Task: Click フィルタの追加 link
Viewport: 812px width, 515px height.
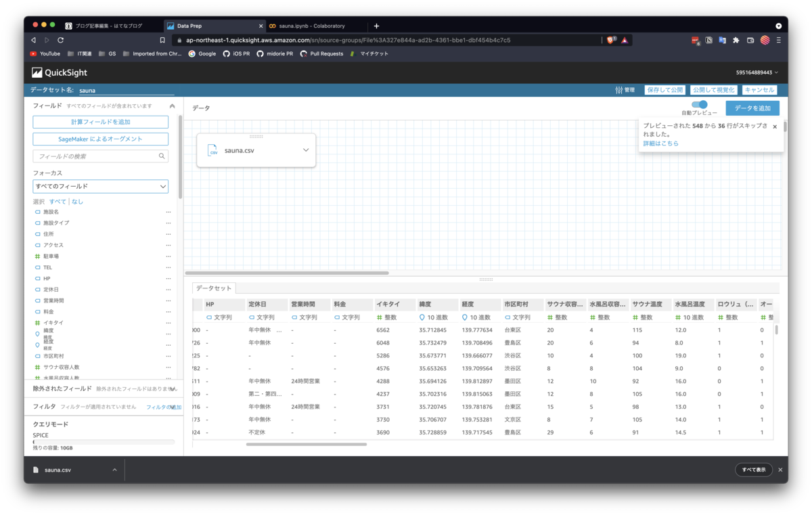Action: (163, 407)
